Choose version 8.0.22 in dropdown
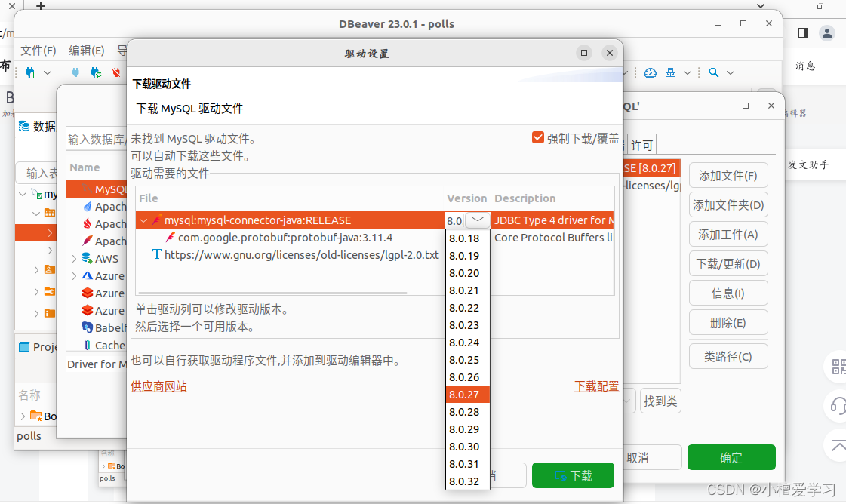The width and height of the screenshot is (846, 504). tap(467, 308)
